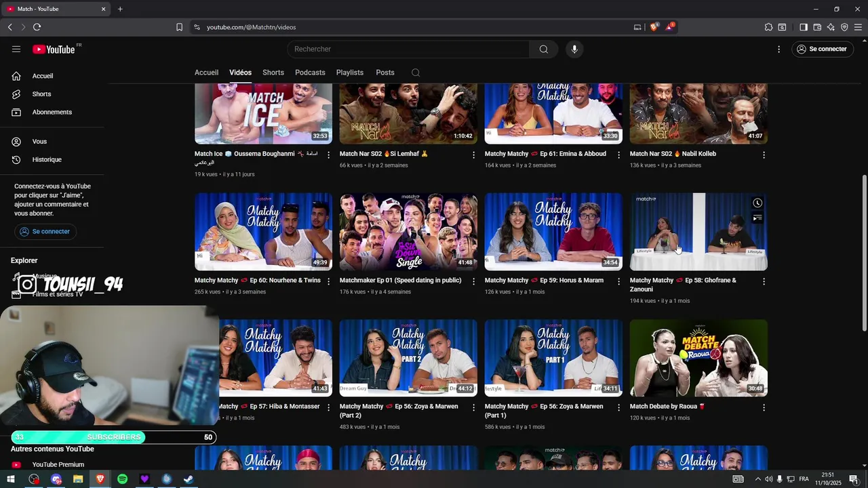Click Se connecter in the sidebar
The width and height of the screenshot is (868, 488).
[x=45, y=232]
